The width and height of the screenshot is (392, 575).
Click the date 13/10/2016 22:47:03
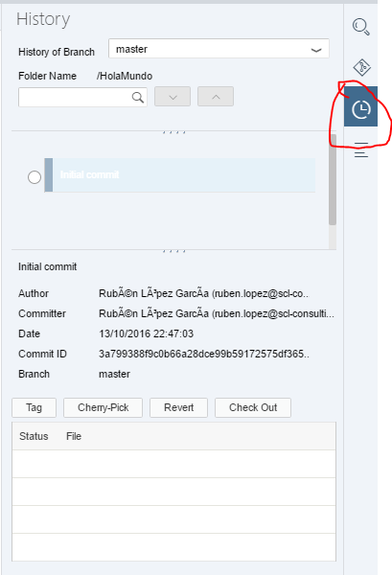[x=146, y=333]
